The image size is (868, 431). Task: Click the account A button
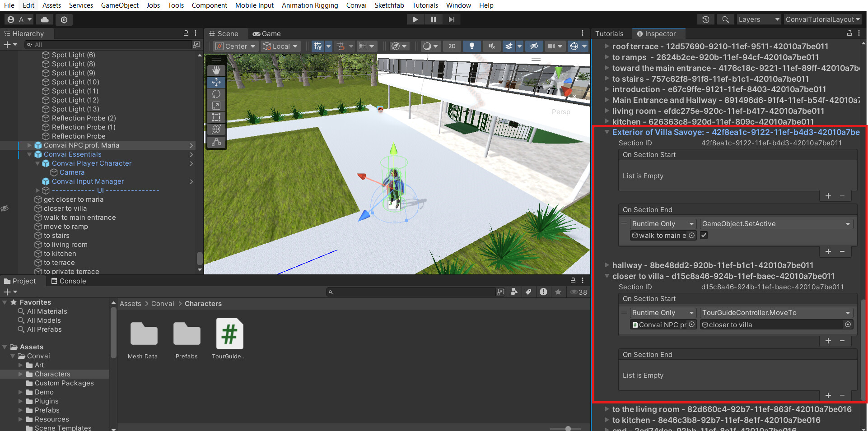pos(19,19)
